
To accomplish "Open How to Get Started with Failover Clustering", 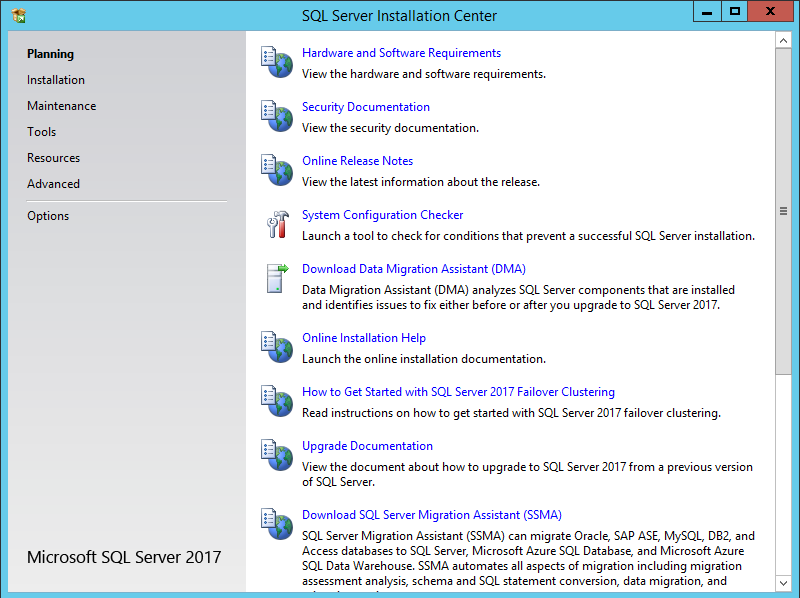I will (x=458, y=392).
